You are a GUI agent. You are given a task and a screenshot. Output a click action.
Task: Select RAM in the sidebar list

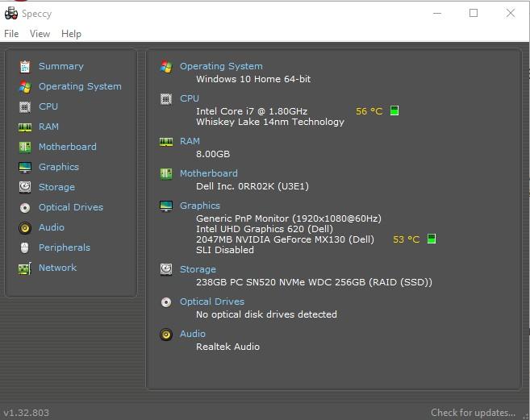48,127
